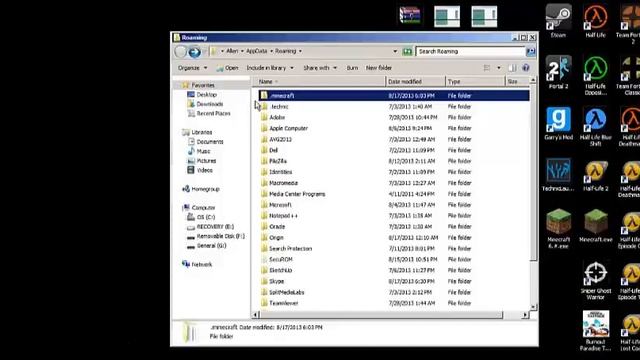Screen dimensions: 640x360
Task: Open the Share with dropdown
Action: [320, 68]
